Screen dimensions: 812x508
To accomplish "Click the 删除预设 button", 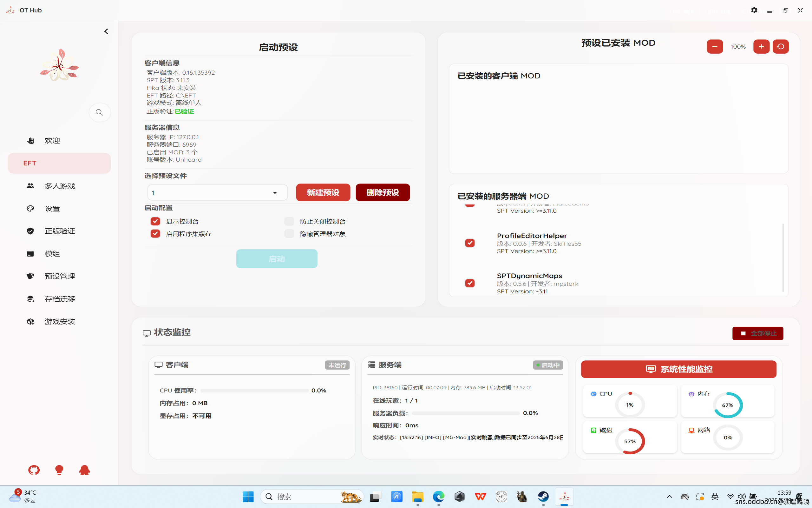I will tap(383, 192).
